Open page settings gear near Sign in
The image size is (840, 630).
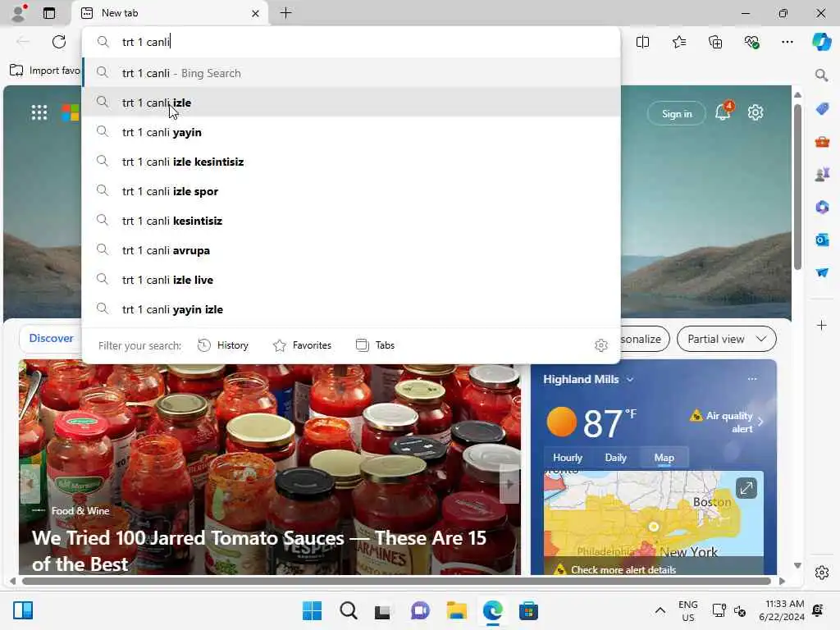click(756, 112)
